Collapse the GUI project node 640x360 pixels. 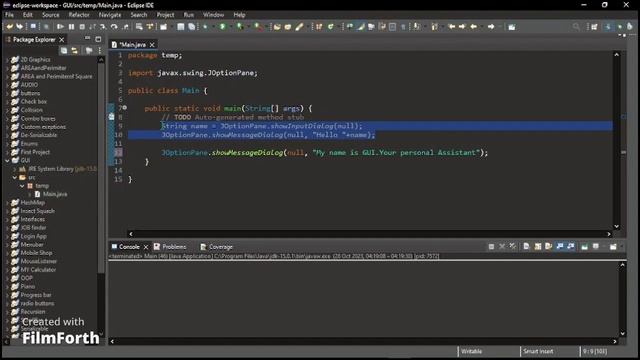[7, 160]
